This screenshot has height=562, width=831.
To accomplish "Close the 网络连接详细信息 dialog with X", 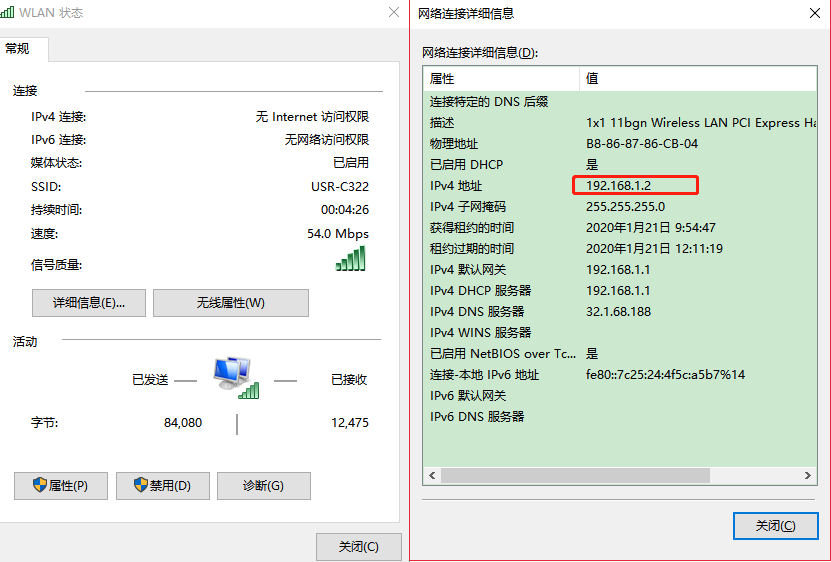I will tap(816, 13).
